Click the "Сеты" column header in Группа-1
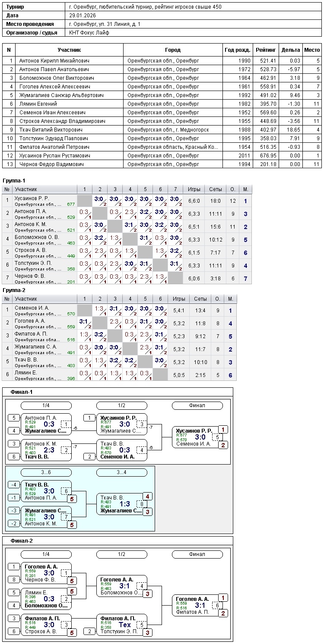Screen dimensions: 324x644 216,189
